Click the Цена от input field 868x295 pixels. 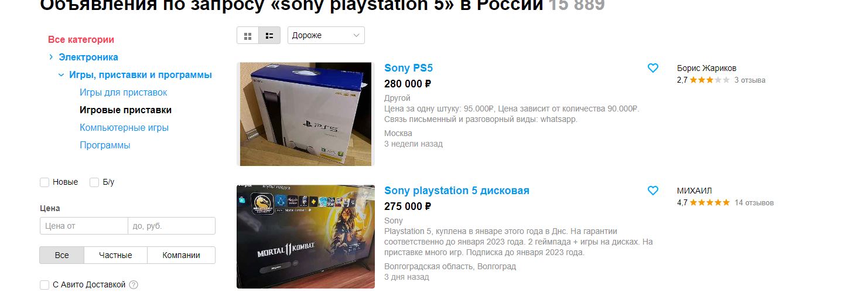coord(84,226)
